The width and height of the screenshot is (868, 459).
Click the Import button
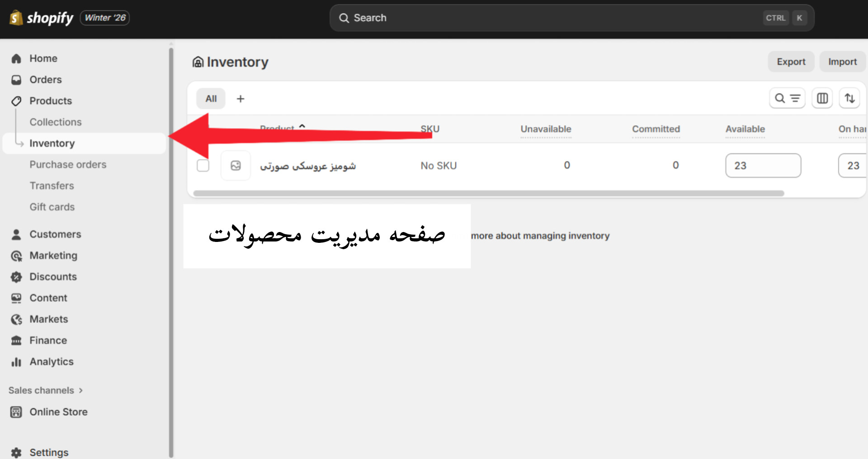pyautogui.click(x=842, y=62)
